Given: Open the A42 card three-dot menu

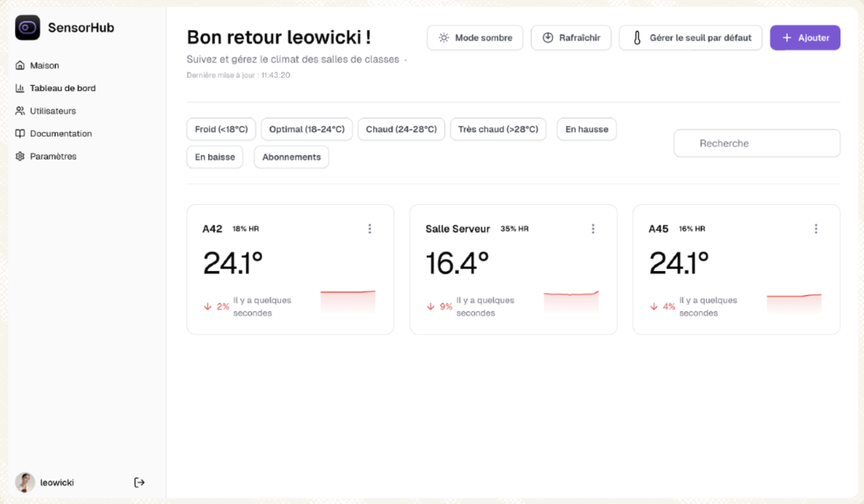Looking at the screenshot, I should click(x=370, y=229).
